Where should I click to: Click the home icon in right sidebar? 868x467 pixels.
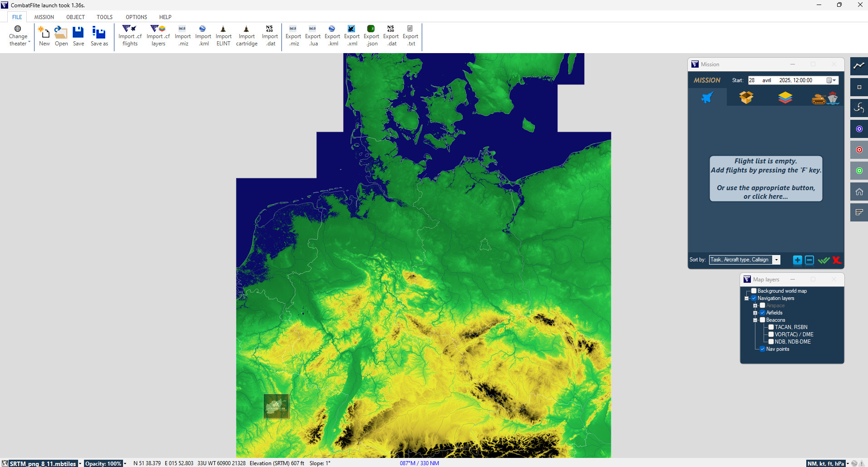tap(859, 192)
